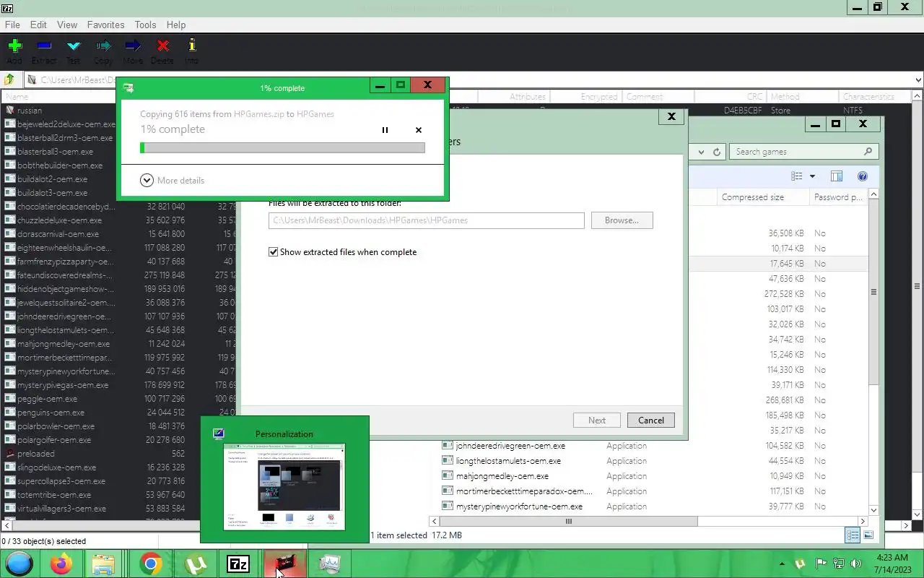
Task: Open Firefox from the taskbar
Action: [x=61, y=564]
